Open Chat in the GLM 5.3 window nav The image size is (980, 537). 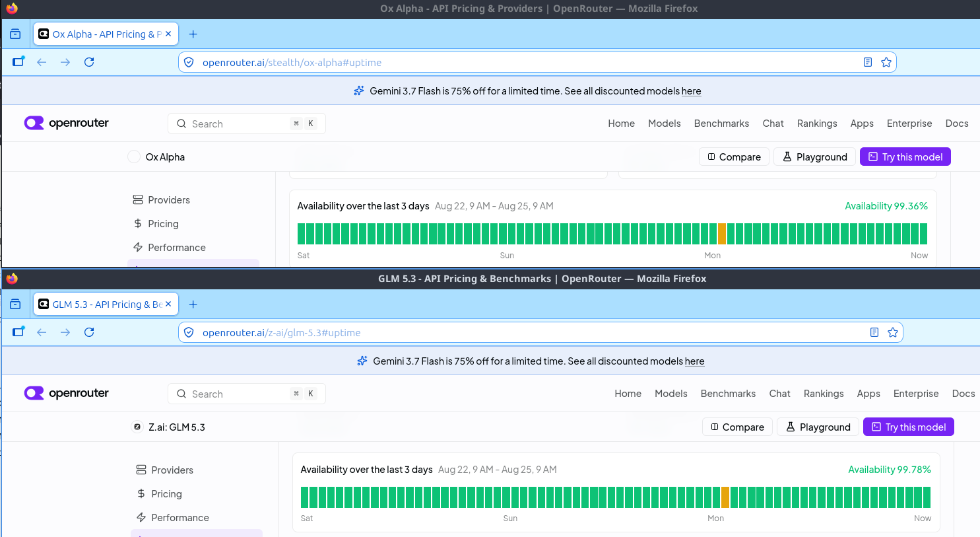(x=779, y=394)
